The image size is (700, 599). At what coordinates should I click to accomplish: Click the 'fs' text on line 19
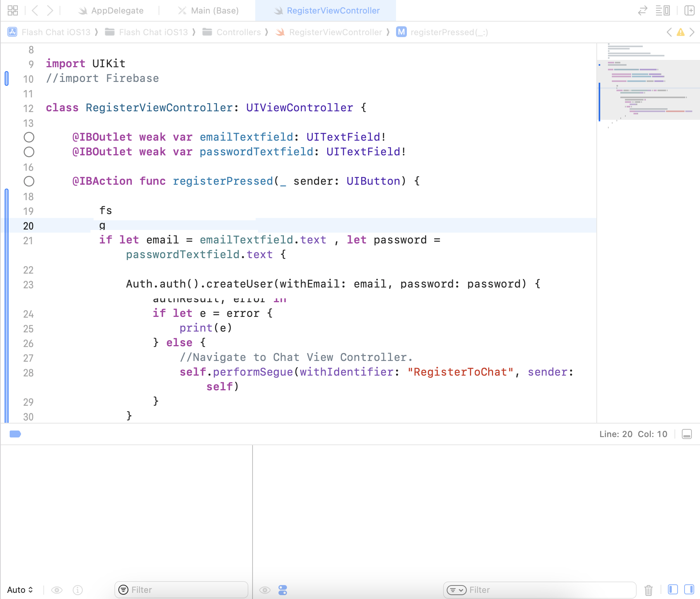pyautogui.click(x=106, y=210)
